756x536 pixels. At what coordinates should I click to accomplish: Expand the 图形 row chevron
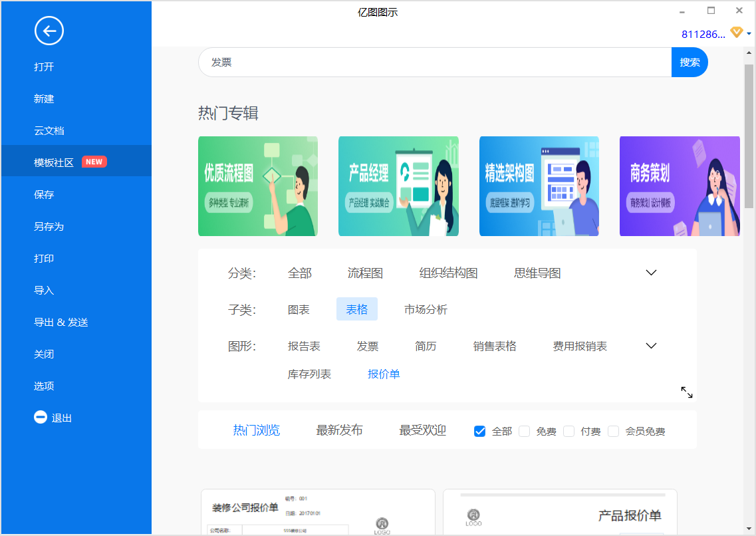click(651, 346)
